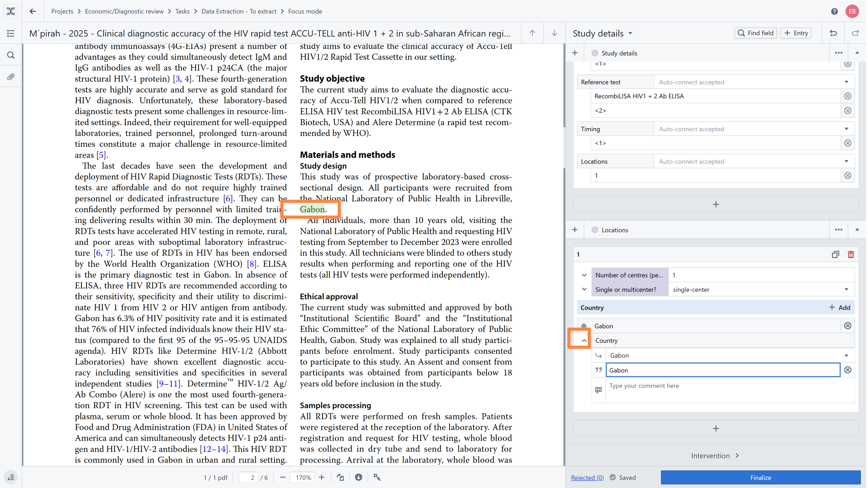This screenshot has height=488, width=868.
Task: Zoom out the PDF with minus
Action: (283, 477)
